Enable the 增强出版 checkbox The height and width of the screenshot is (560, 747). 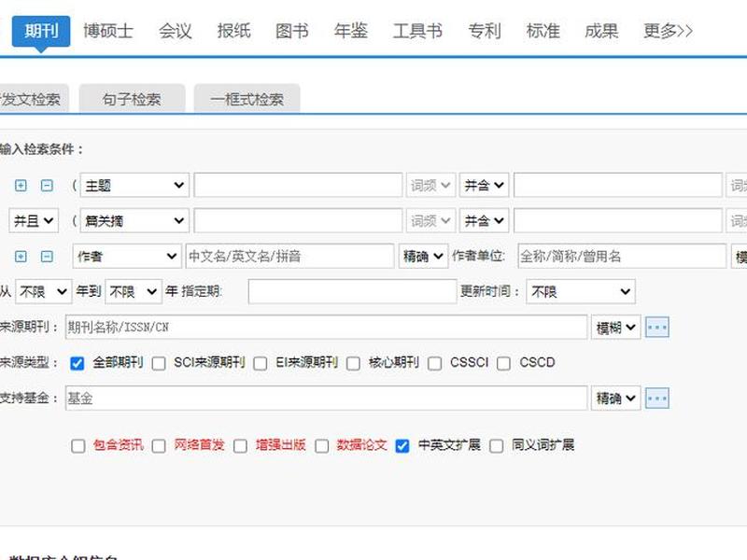coord(240,446)
